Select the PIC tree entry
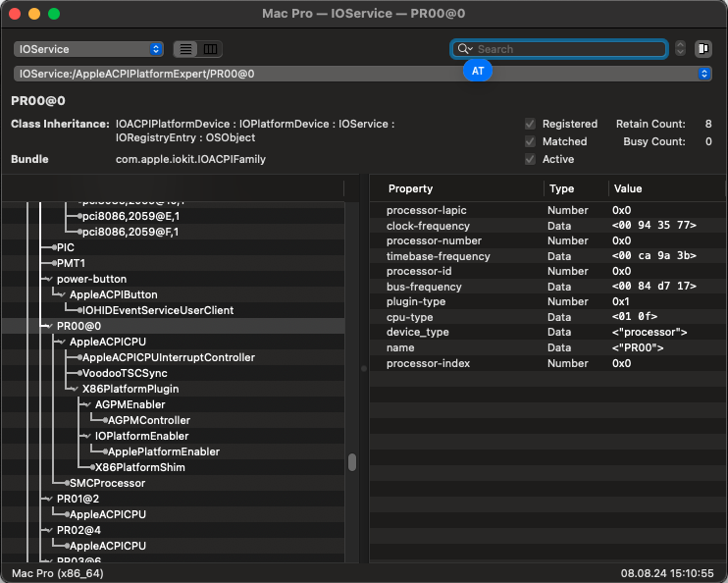Image resolution: width=728 pixels, height=583 pixels. tap(66, 247)
